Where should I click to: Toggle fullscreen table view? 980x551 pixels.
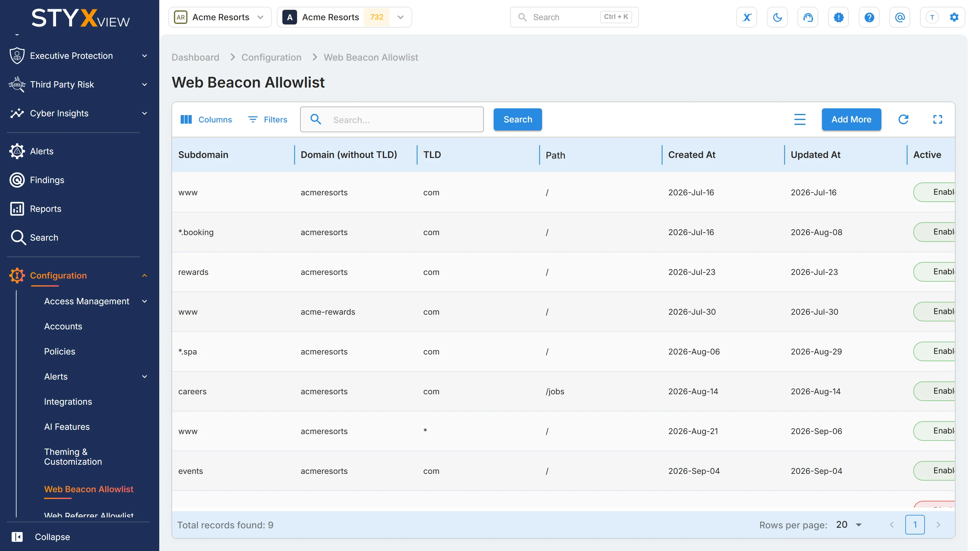[938, 119]
